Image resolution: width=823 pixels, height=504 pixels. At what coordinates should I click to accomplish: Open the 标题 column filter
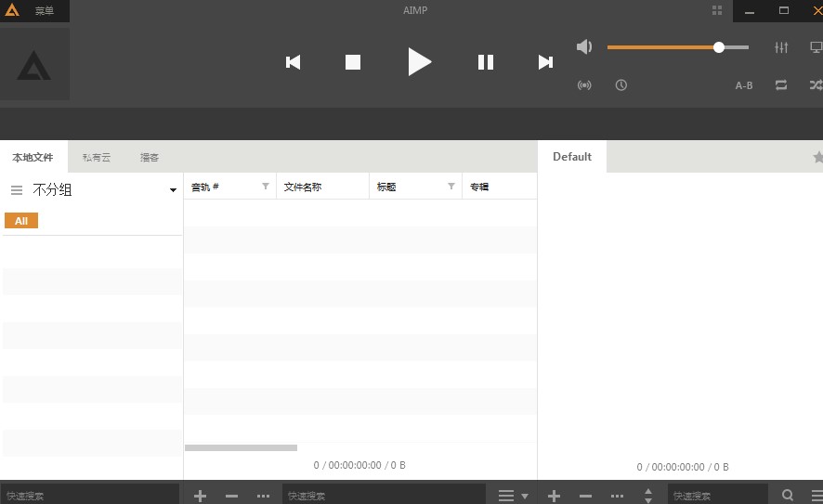pos(451,187)
